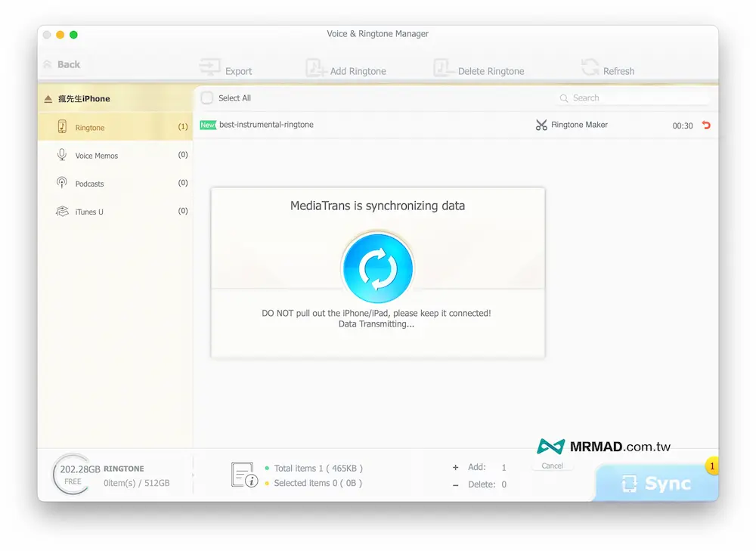
Task: Click the eject icon beside device name
Action: (x=48, y=99)
